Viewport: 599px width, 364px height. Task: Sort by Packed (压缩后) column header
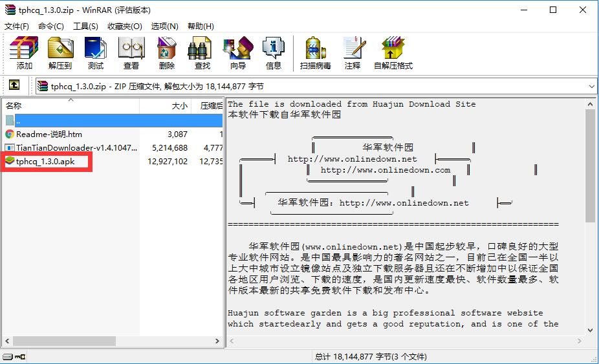click(x=206, y=106)
